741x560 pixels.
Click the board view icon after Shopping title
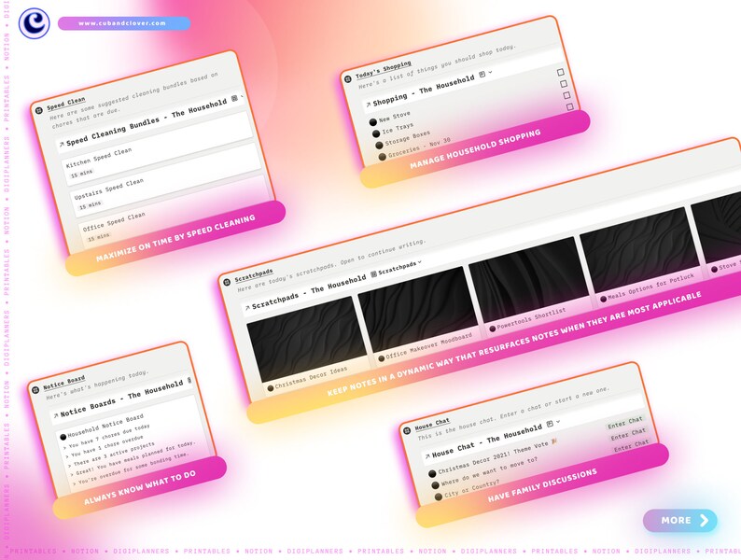[x=482, y=74]
